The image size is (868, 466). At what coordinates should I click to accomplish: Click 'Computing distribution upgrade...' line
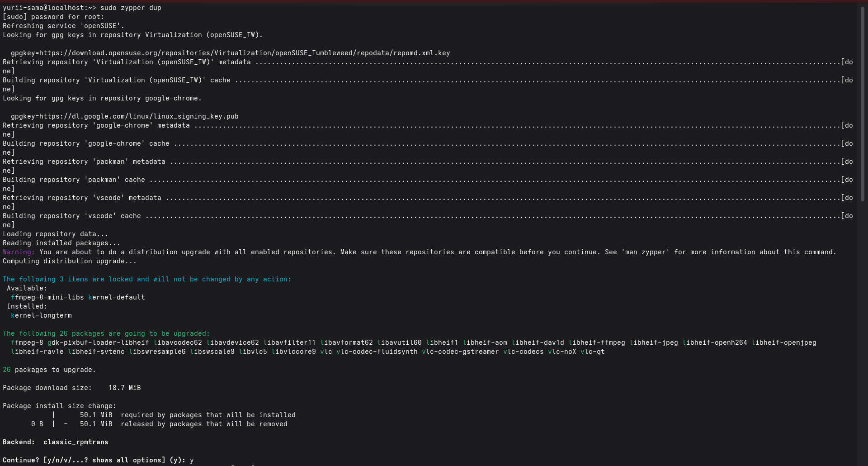click(70, 261)
